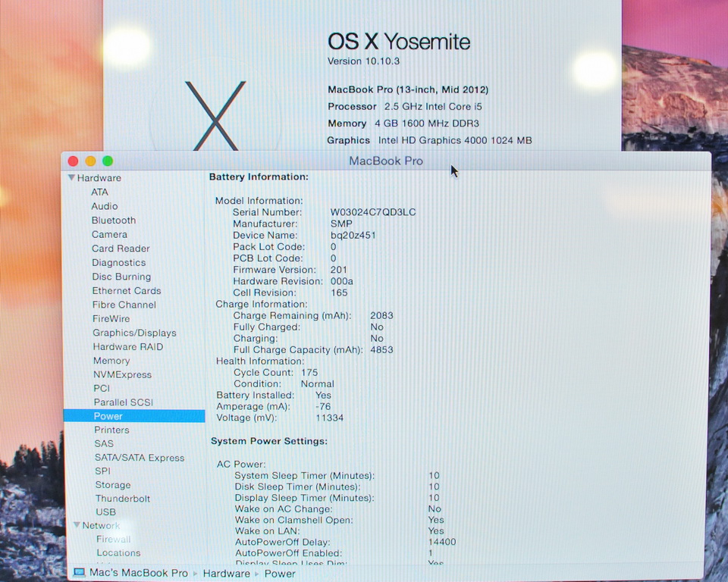Select Memory in the sidebar list
This screenshot has height=582, width=728.
pos(111,361)
